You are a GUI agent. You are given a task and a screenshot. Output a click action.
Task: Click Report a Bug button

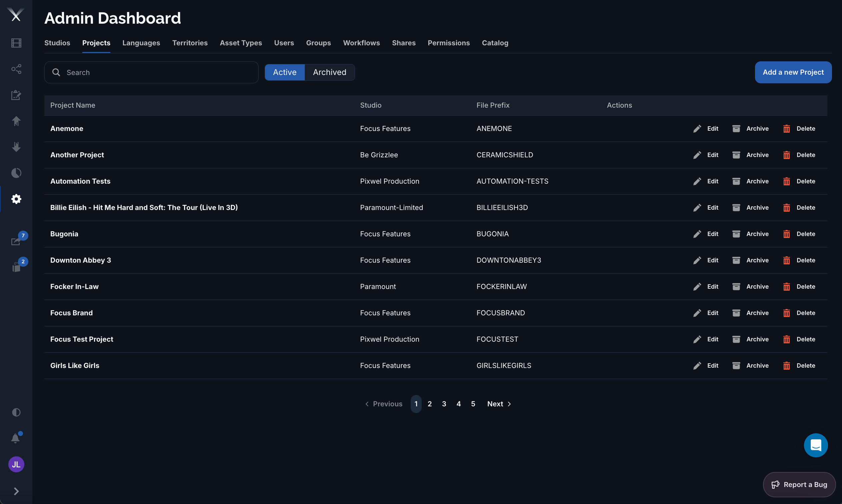tap(799, 485)
